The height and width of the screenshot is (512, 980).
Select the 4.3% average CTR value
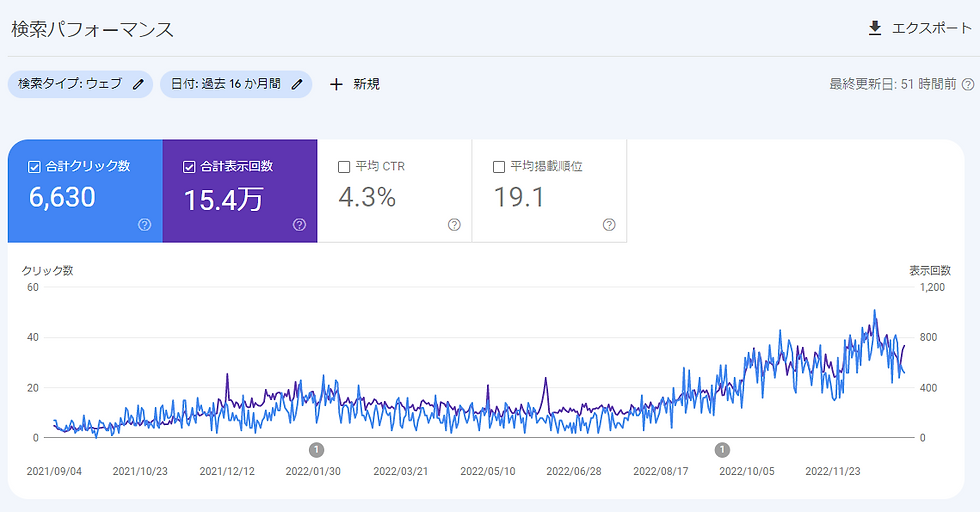pyautogui.click(x=368, y=198)
